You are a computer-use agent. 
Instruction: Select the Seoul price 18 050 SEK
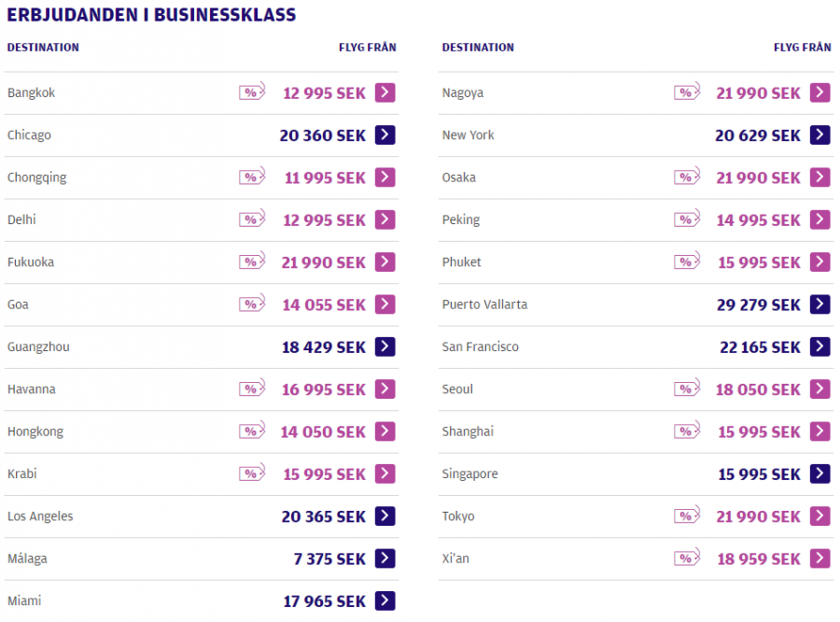758,389
